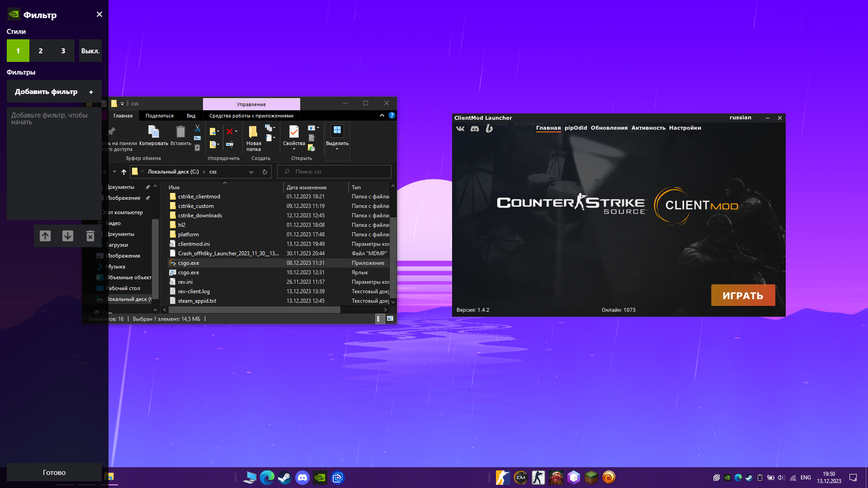Click the Paste shortcut icon
Viewport: 868px width, 488px height.
(x=198, y=147)
